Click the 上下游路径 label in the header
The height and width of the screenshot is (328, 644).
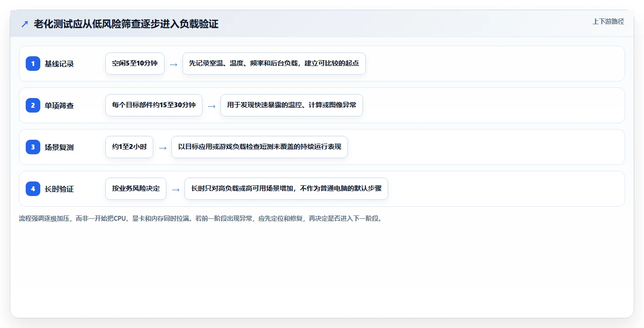[x=608, y=21]
